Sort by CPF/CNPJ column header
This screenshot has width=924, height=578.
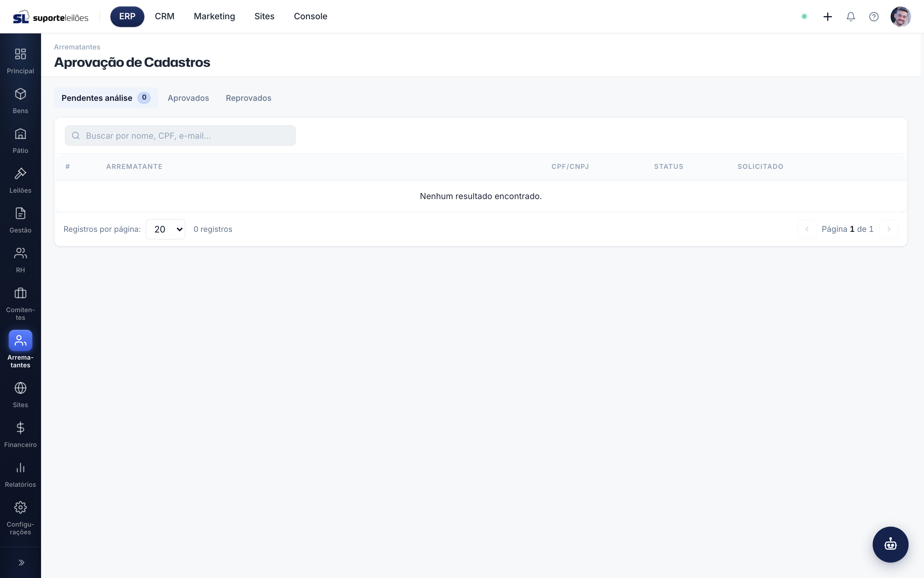570,167
